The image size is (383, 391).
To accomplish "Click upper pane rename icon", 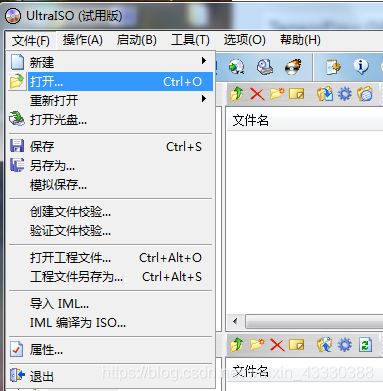I will [x=297, y=94].
